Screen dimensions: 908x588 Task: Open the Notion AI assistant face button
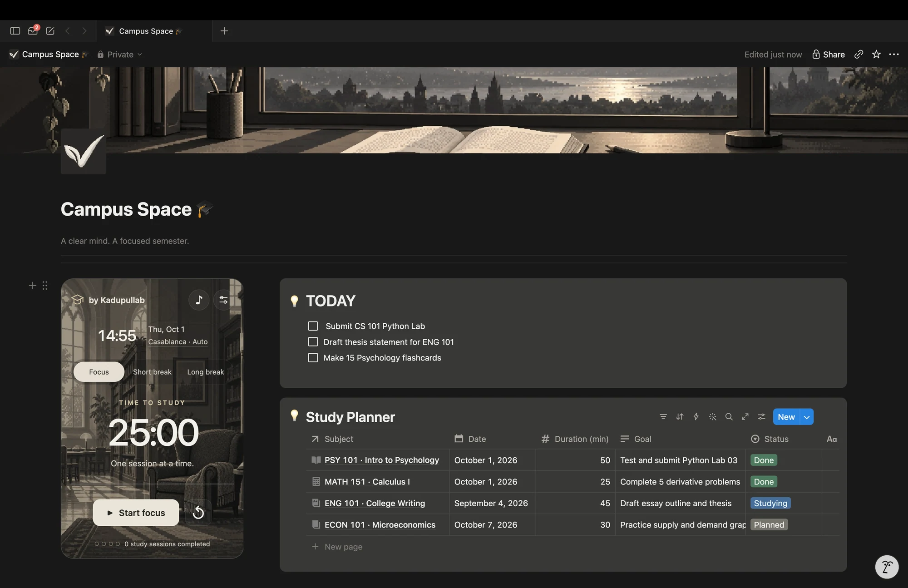887,567
